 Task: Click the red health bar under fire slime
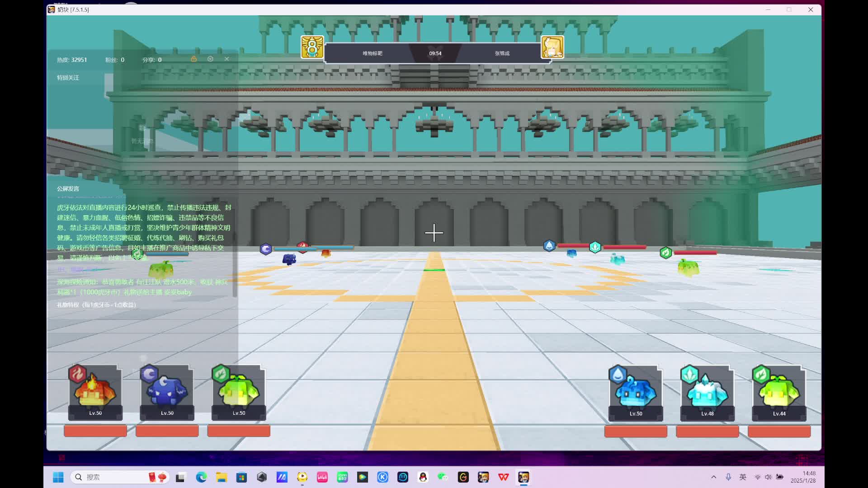pyautogui.click(x=95, y=431)
